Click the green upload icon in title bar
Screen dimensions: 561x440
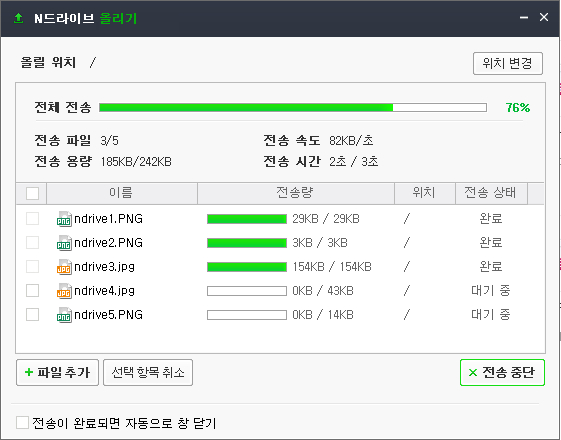point(18,18)
